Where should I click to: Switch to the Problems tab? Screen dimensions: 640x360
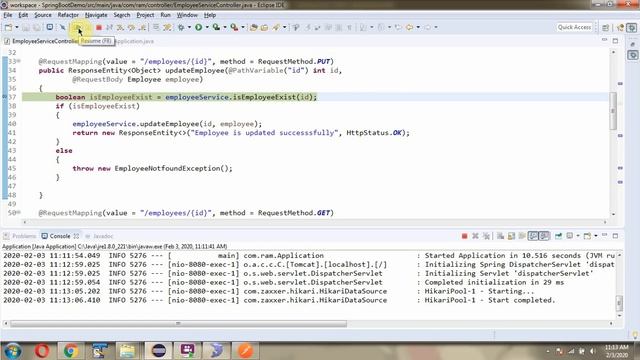(x=20, y=236)
